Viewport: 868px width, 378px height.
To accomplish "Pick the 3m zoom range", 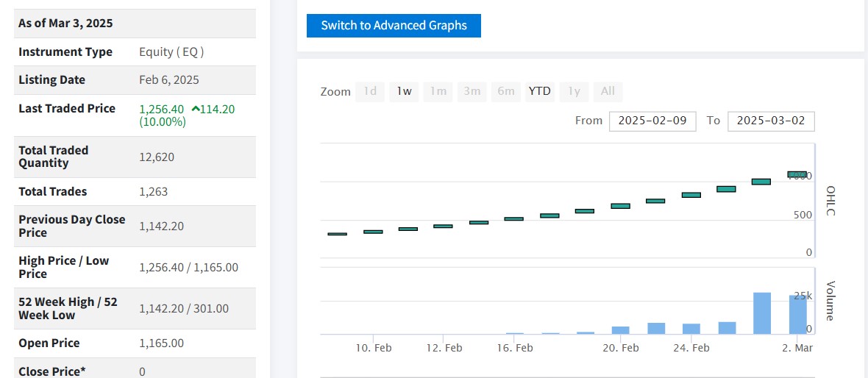I will click(x=472, y=91).
